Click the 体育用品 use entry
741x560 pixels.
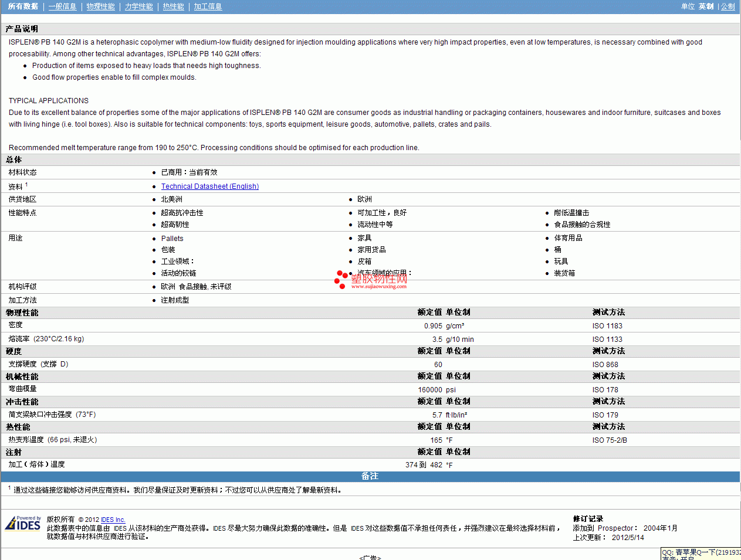point(568,238)
